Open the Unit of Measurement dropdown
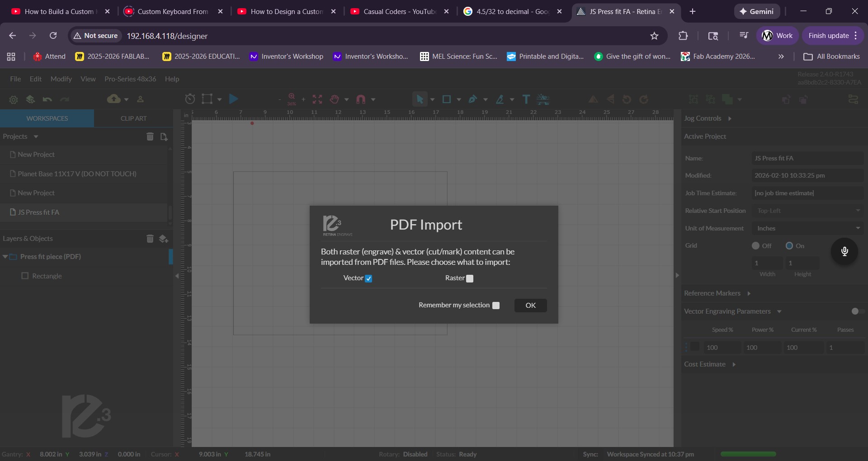 pos(807,228)
